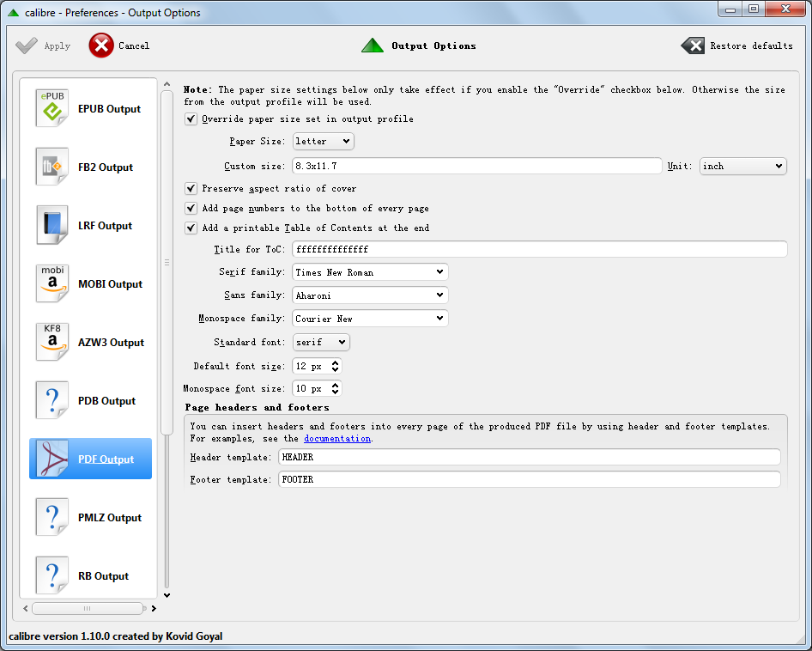
Task: Click the Restore defaults eraser icon
Action: click(693, 46)
